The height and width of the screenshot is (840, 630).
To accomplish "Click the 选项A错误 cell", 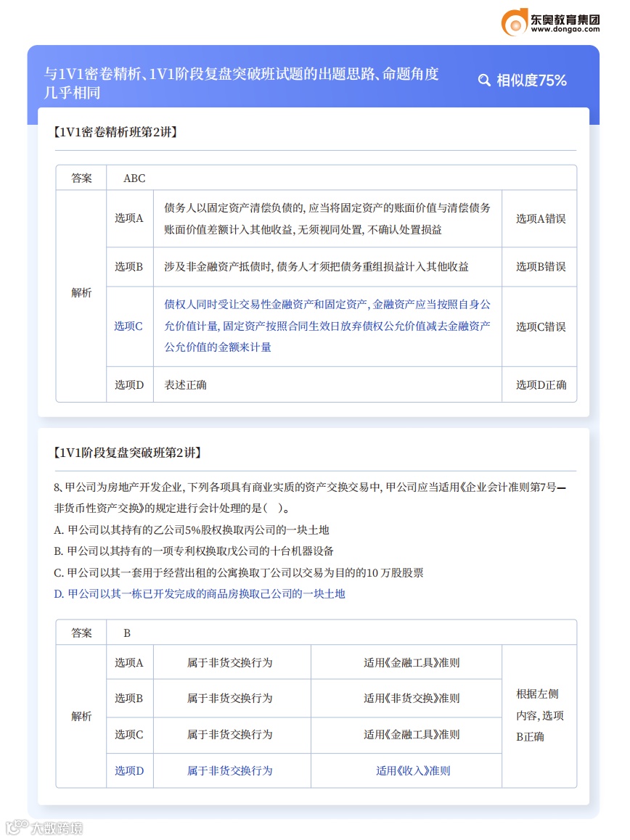I will coord(541,218).
